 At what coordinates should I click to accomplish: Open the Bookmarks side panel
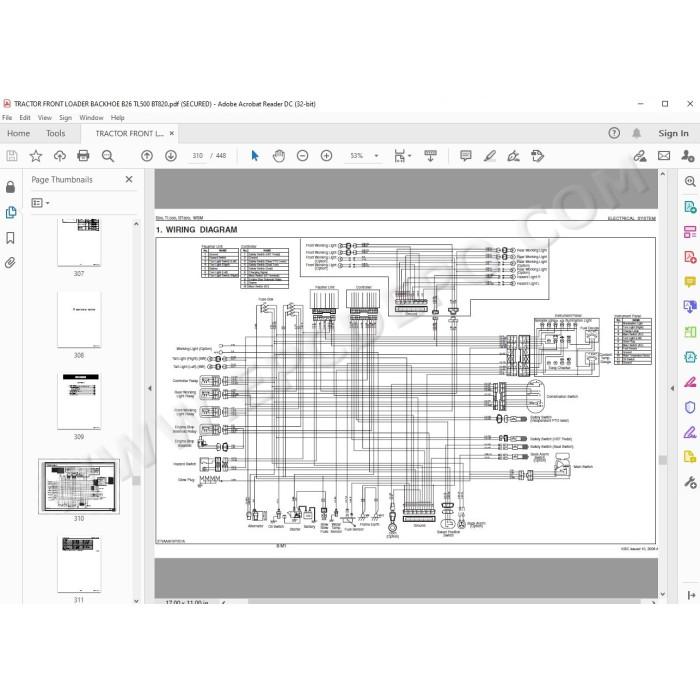click(x=10, y=238)
